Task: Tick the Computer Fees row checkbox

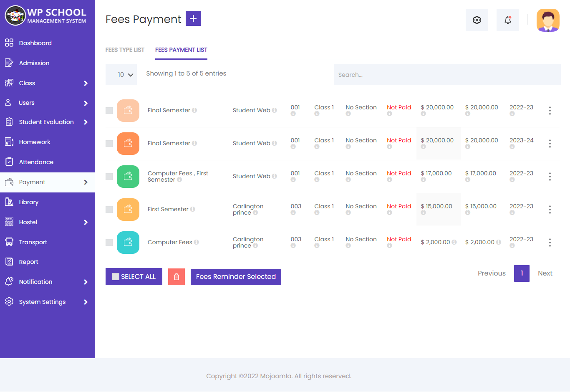Action: point(109,243)
